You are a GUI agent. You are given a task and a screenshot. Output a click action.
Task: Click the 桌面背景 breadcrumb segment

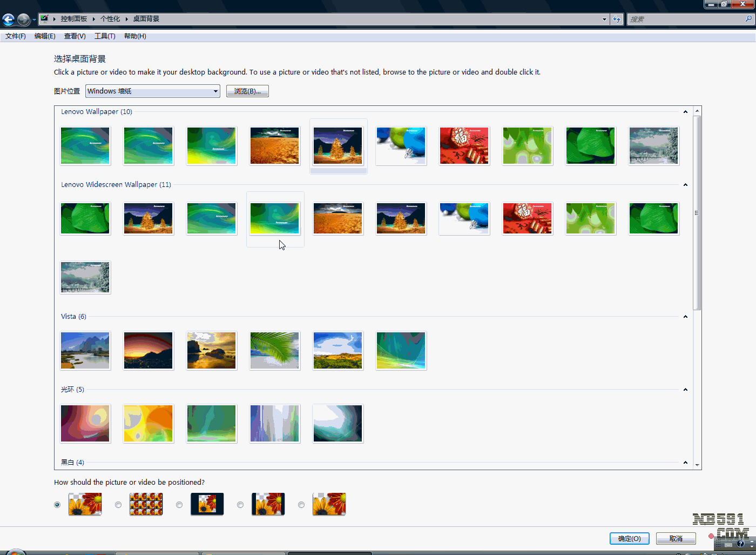pyautogui.click(x=146, y=19)
